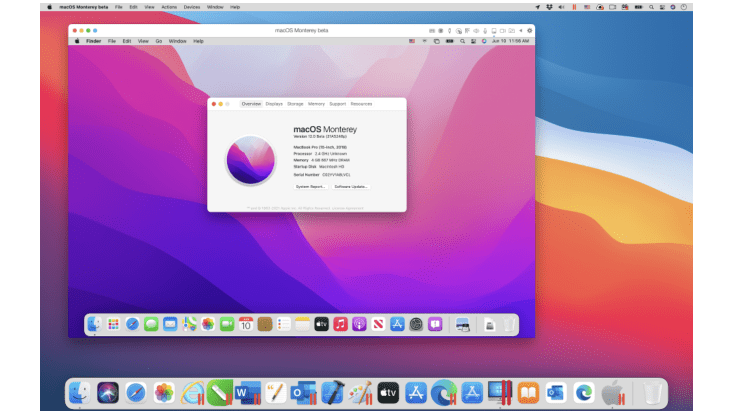The height and width of the screenshot is (413, 735).
Task: Open the host Devices menu
Action: tap(192, 7)
